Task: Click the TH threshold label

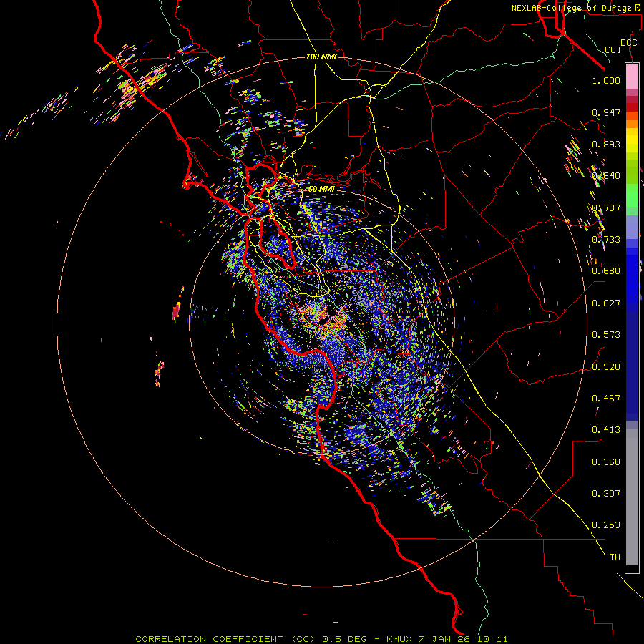Action: coord(615,557)
